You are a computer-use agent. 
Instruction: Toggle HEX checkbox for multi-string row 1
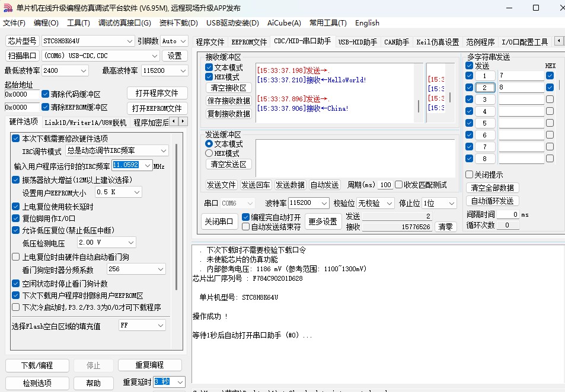(x=550, y=76)
